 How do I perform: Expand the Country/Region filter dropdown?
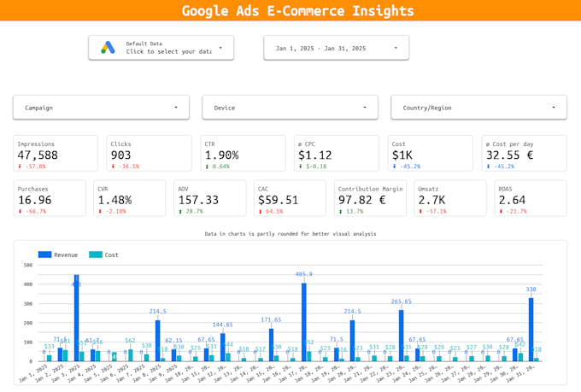tap(478, 108)
